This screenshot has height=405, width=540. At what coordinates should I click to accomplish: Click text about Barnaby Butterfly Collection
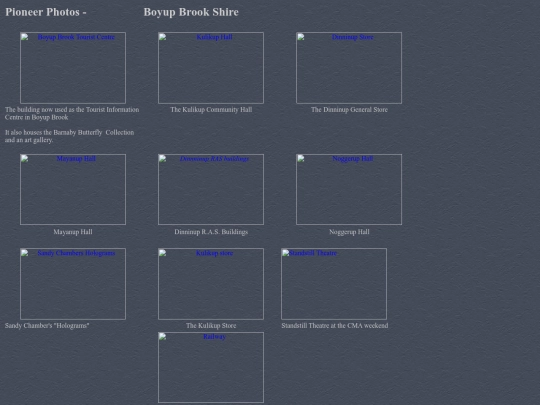[70, 136]
